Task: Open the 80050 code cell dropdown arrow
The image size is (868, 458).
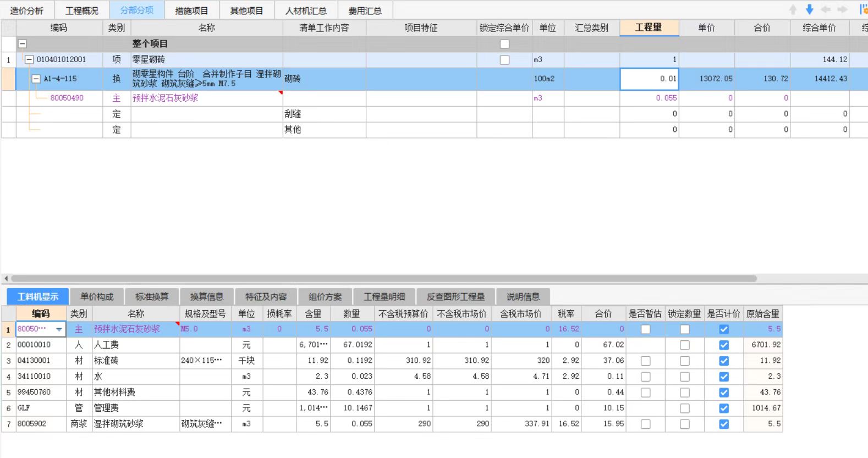Action: pyautogui.click(x=59, y=329)
